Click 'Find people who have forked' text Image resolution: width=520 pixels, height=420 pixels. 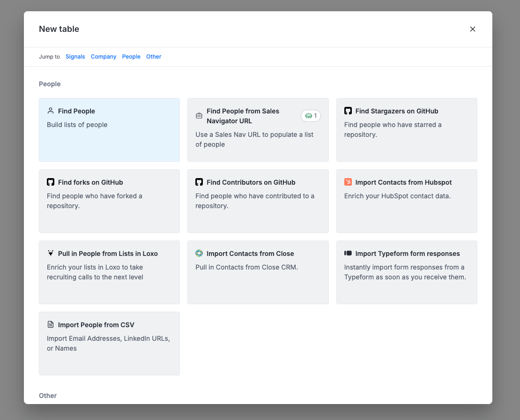point(95,201)
